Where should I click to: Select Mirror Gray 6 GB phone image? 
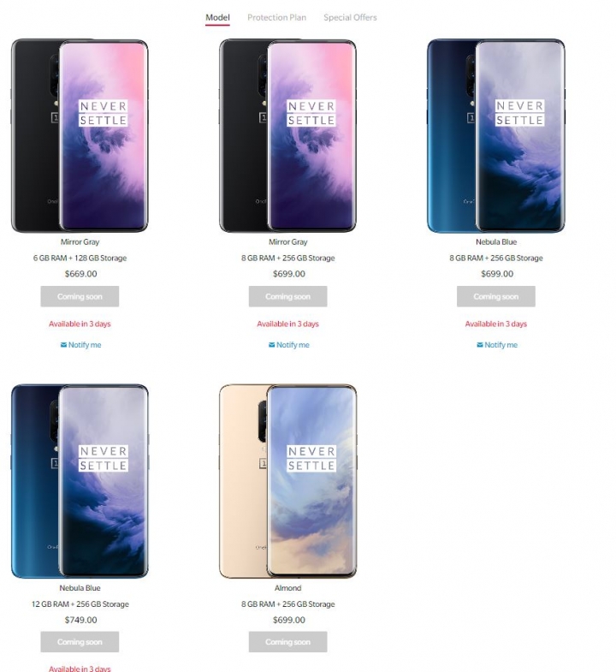[x=80, y=136]
